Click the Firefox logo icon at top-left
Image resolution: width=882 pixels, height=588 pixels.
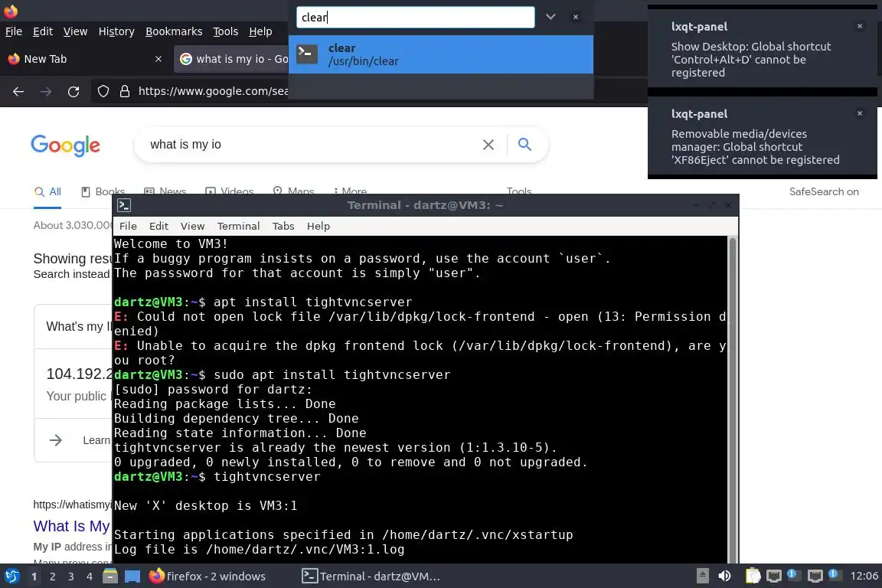point(11,10)
